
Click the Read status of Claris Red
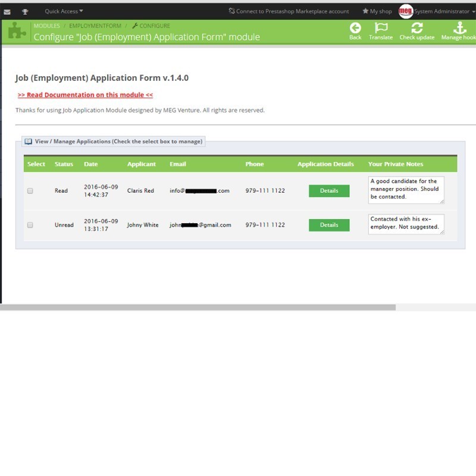tap(61, 190)
